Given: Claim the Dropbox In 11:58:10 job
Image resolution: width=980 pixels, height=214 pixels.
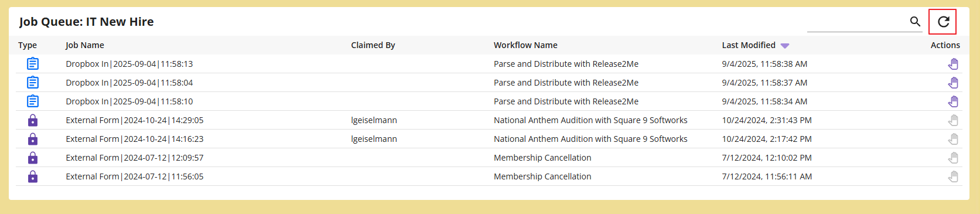Looking at the screenshot, I should click(953, 101).
